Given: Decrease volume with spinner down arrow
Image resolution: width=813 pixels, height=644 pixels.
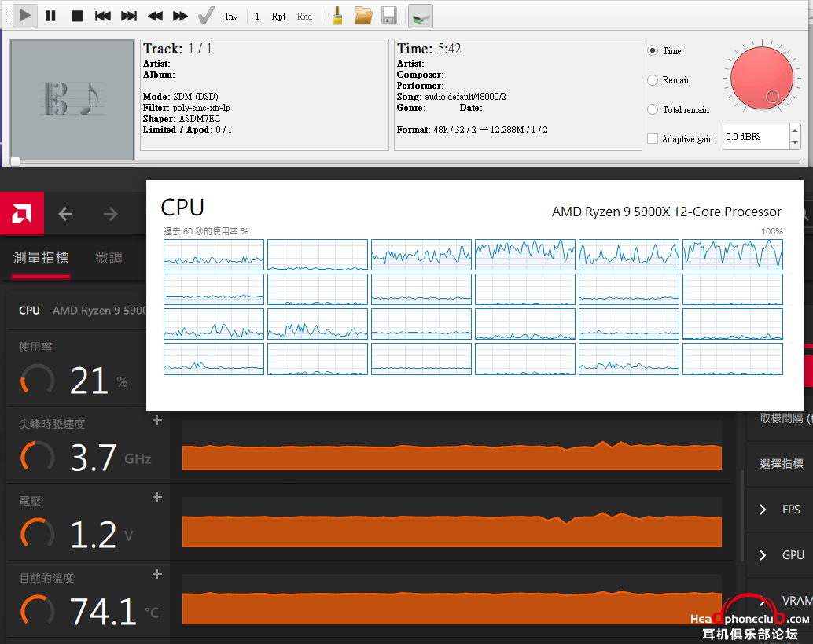Looking at the screenshot, I should click(x=795, y=143).
